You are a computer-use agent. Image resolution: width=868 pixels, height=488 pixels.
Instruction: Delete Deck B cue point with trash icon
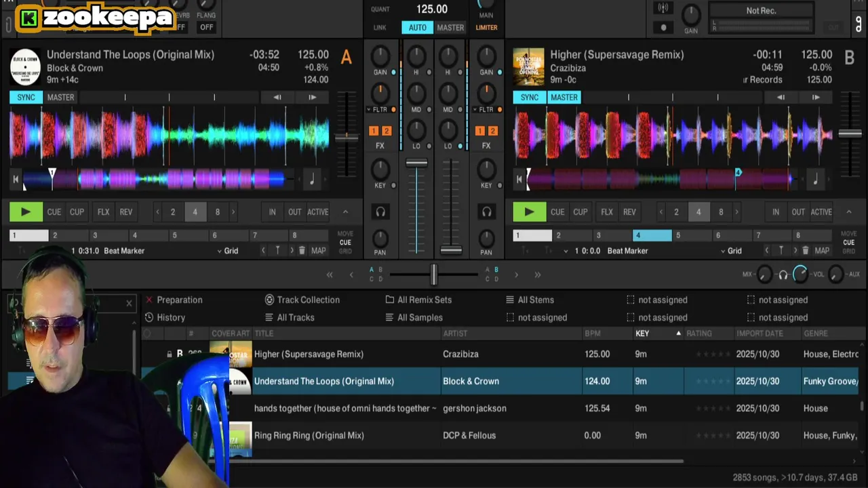806,251
